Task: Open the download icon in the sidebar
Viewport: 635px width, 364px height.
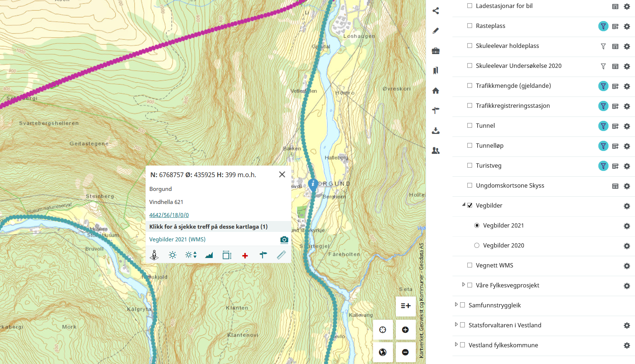Action: [436, 131]
